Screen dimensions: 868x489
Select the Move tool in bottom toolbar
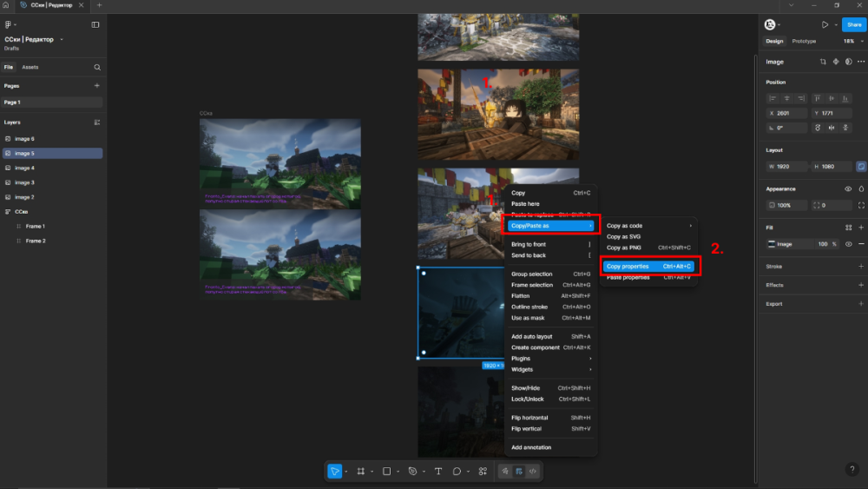coord(334,471)
